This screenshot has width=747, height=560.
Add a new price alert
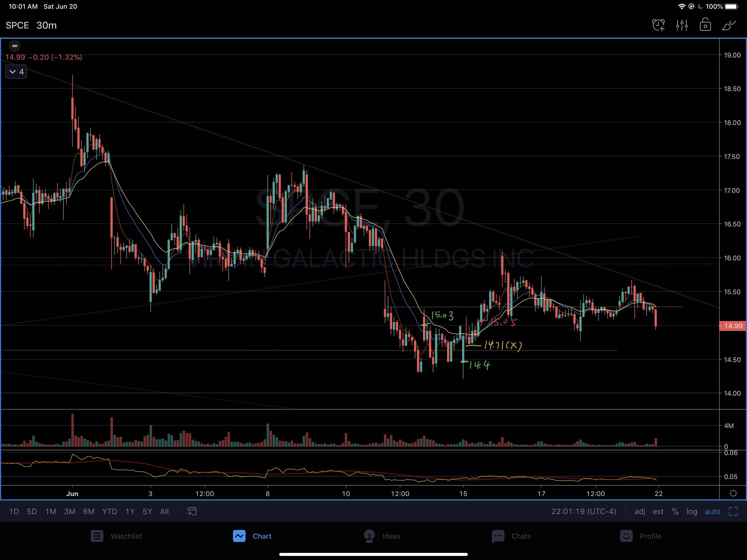pos(658,25)
